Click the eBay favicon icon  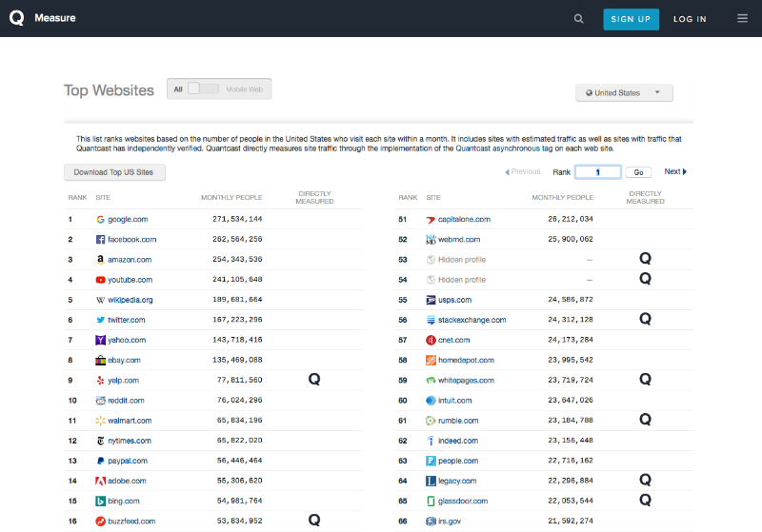[x=100, y=360]
